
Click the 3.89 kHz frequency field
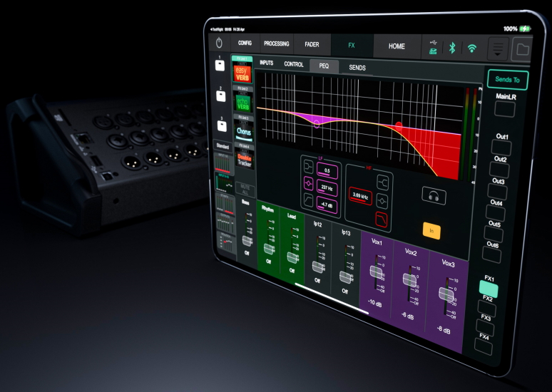pos(361,194)
